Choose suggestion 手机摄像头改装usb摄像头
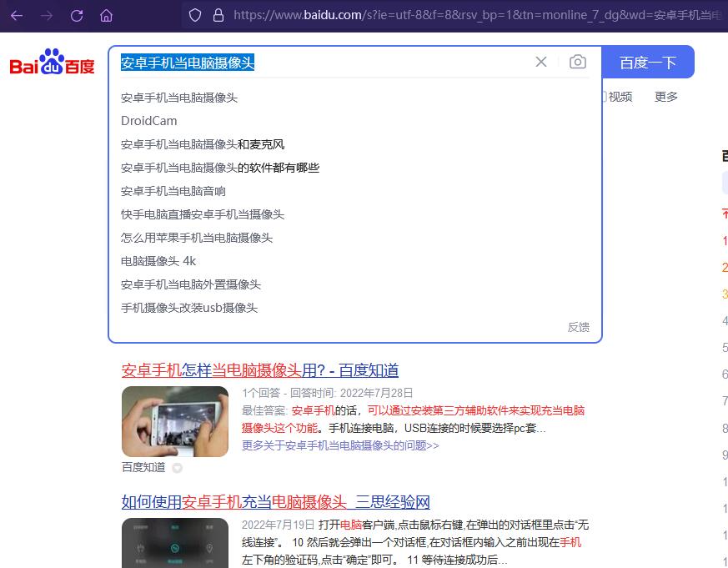 189,308
